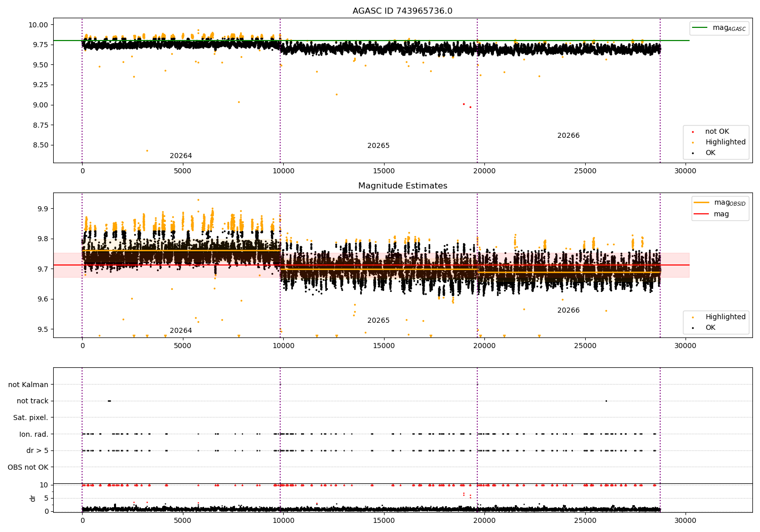Click the 'not track' flag label
Viewport: 760px width, 532px height.
pyautogui.click(x=32, y=401)
